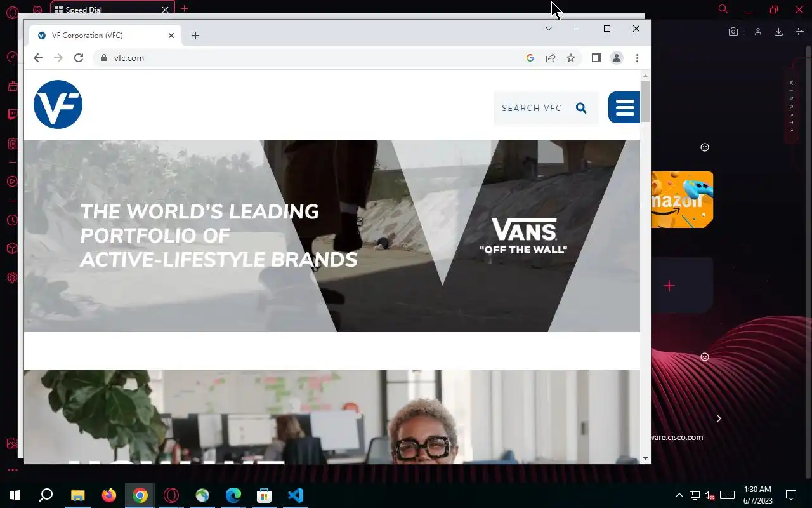The height and width of the screenshot is (508, 812).
Task: Share this page using Chrome's share icon
Action: [551, 58]
